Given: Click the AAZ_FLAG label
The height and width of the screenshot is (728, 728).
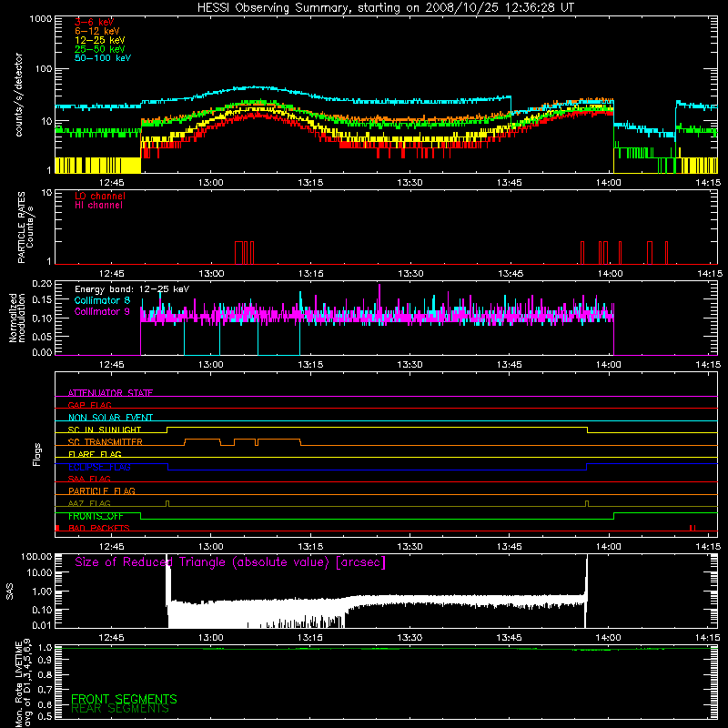Looking at the screenshot, I should 89,503.
